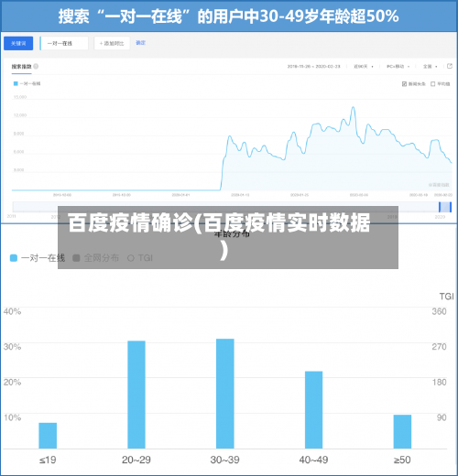Click the 20~29 axis label
The width and height of the screenshot is (458, 476).
pyautogui.click(x=136, y=460)
